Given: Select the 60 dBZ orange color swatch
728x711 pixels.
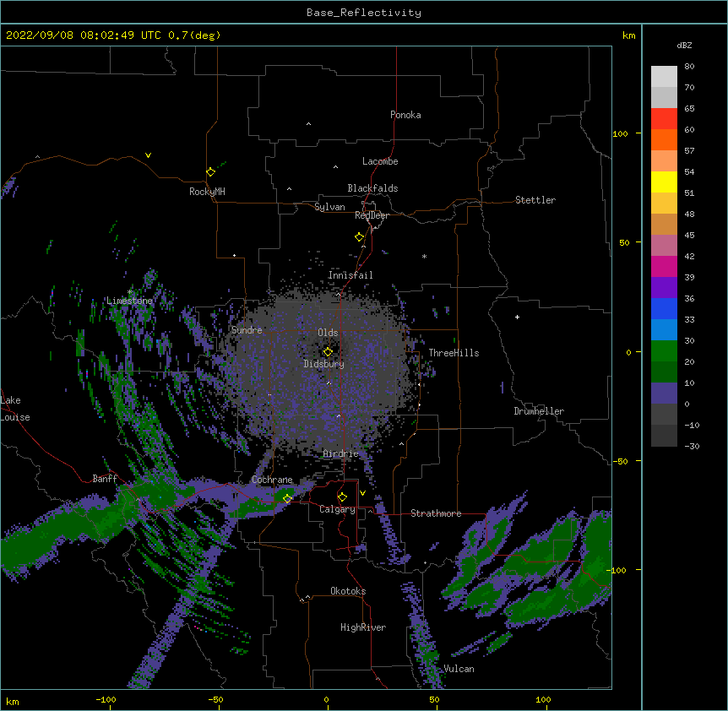Looking at the screenshot, I should pyautogui.click(x=664, y=139).
